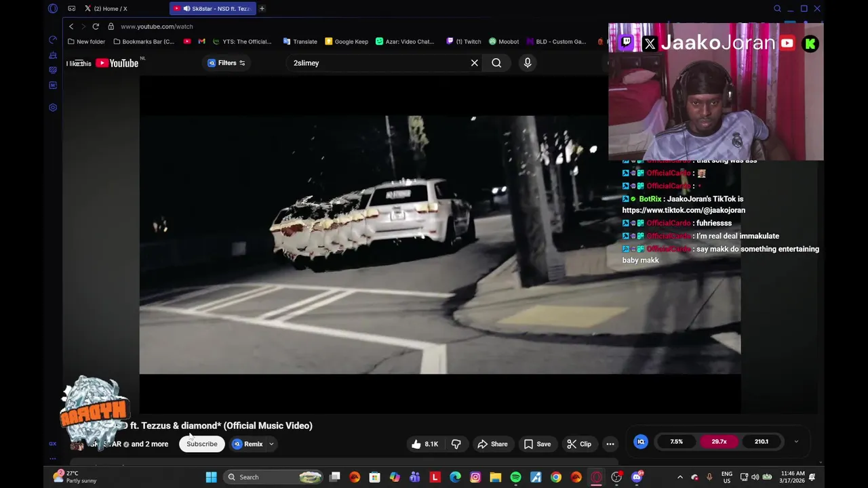Open the YTS: The Official bookmark
This screenshot has height=488, width=868.
point(242,41)
